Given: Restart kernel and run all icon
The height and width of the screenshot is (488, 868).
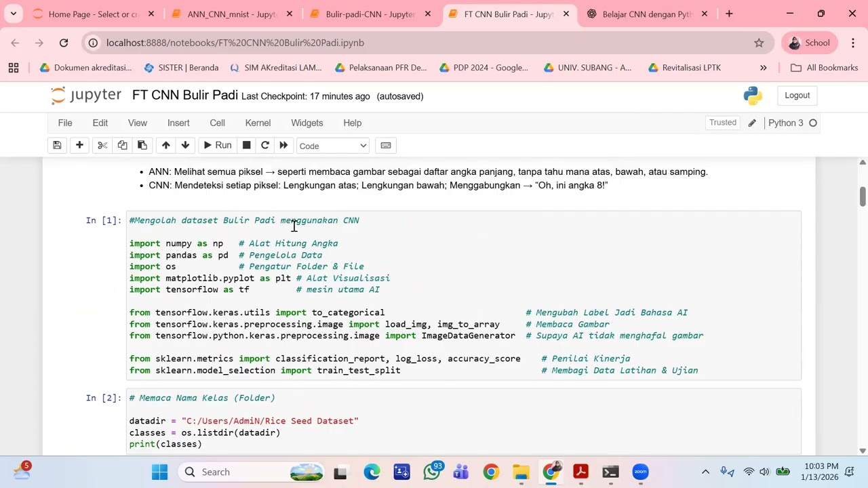Looking at the screenshot, I should (283, 146).
